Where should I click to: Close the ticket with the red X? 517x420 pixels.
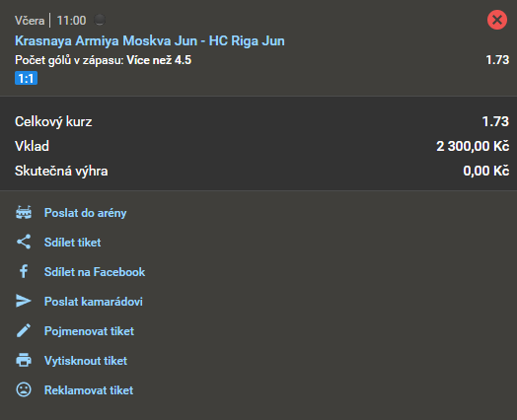click(497, 20)
